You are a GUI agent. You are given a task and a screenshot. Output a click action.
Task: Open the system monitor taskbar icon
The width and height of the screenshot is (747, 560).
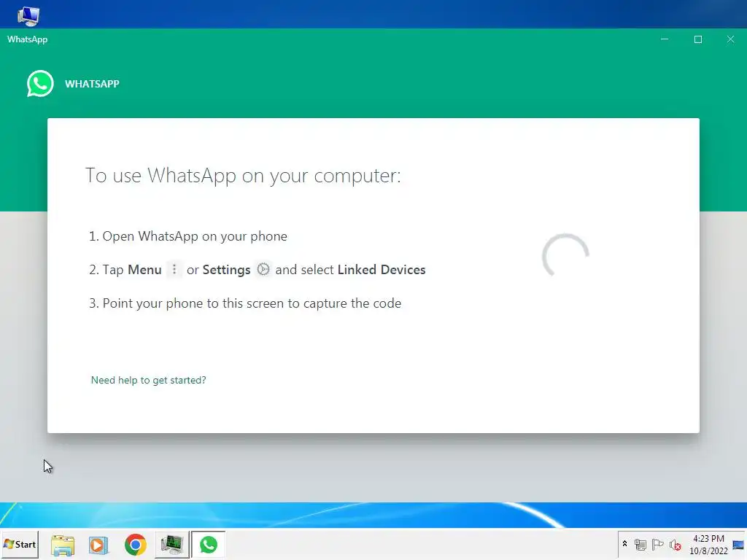coord(172,545)
